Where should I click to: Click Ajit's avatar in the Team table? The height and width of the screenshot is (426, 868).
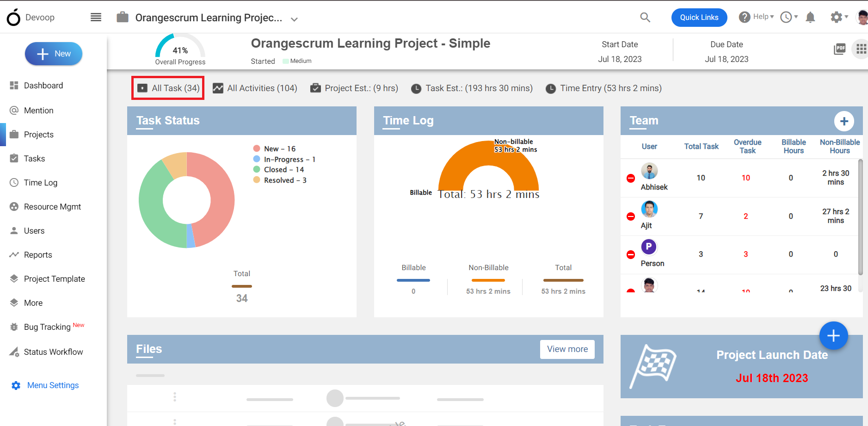[649, 209]
